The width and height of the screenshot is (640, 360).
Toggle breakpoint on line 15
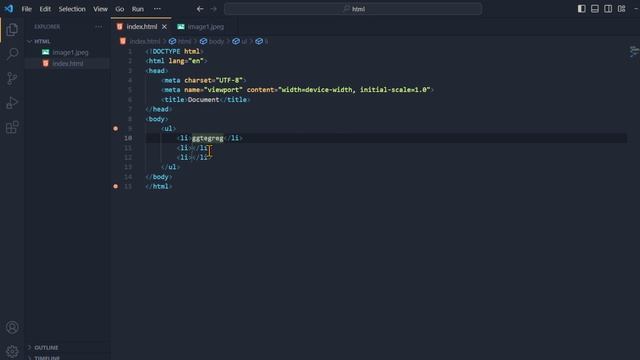point(116,186)
